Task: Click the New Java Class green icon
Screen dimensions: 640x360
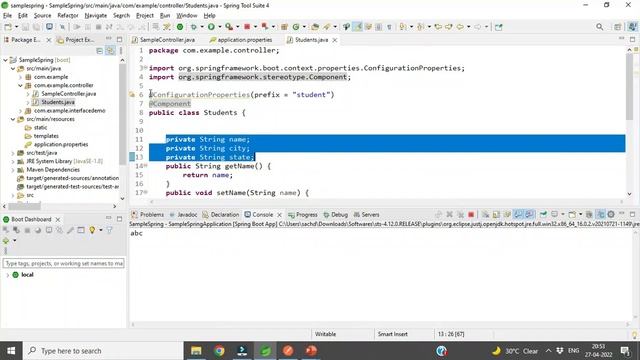Action: click(296, 27)
